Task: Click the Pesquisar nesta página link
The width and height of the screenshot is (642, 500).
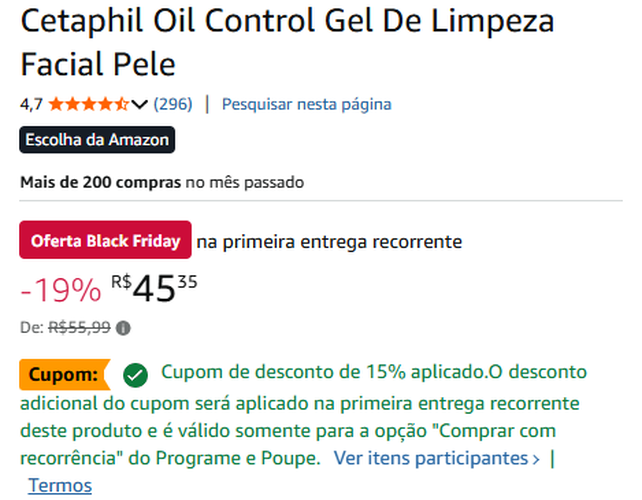Action: click(x=306, y=104)
